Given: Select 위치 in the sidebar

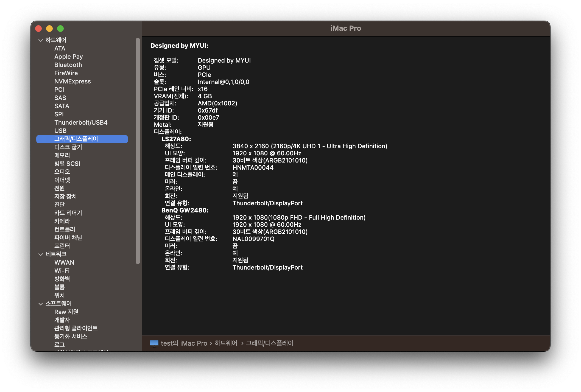Looking at the screenshot, I should click(60, 295).
